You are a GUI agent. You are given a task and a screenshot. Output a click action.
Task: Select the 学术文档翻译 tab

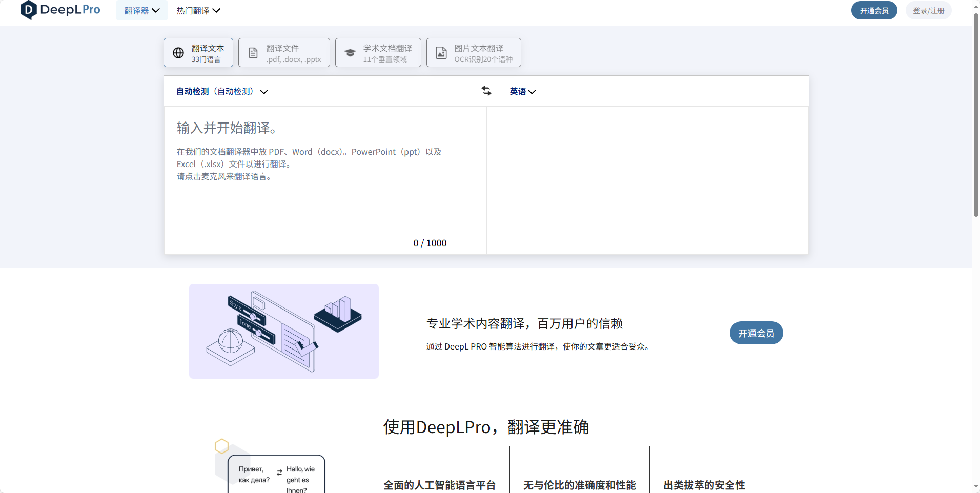378,52
